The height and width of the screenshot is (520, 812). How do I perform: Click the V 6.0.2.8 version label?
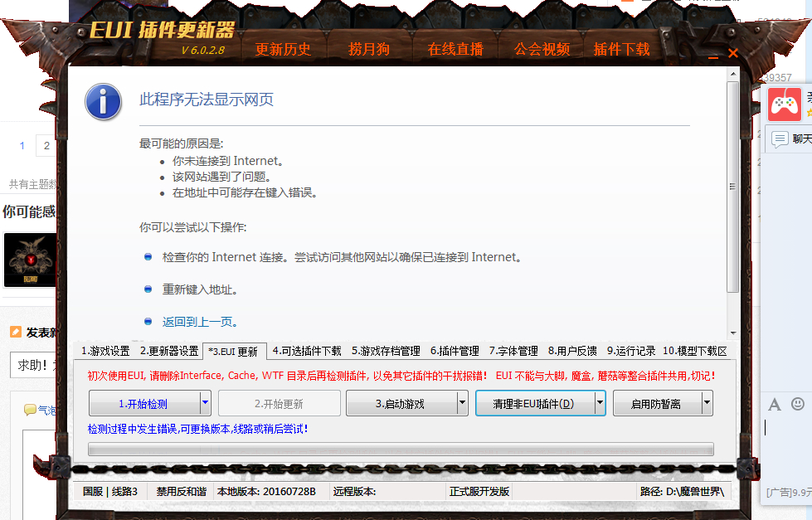pos(202,51)
